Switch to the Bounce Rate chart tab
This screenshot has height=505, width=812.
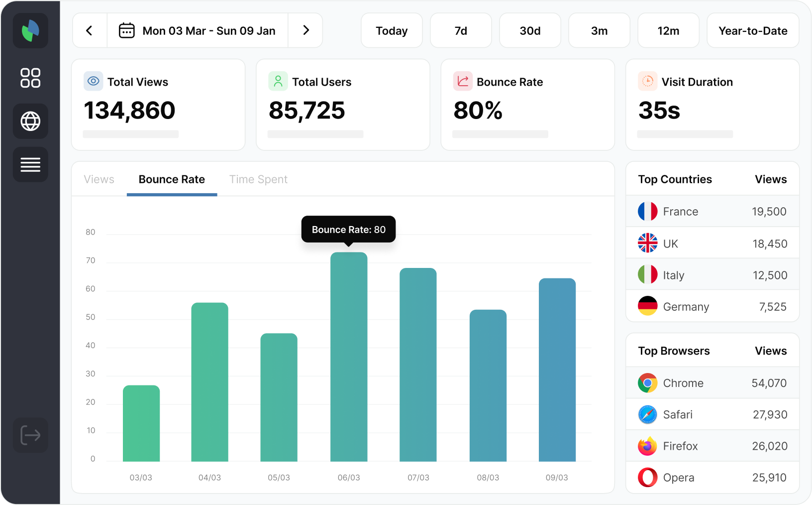(x=172, y=179)
